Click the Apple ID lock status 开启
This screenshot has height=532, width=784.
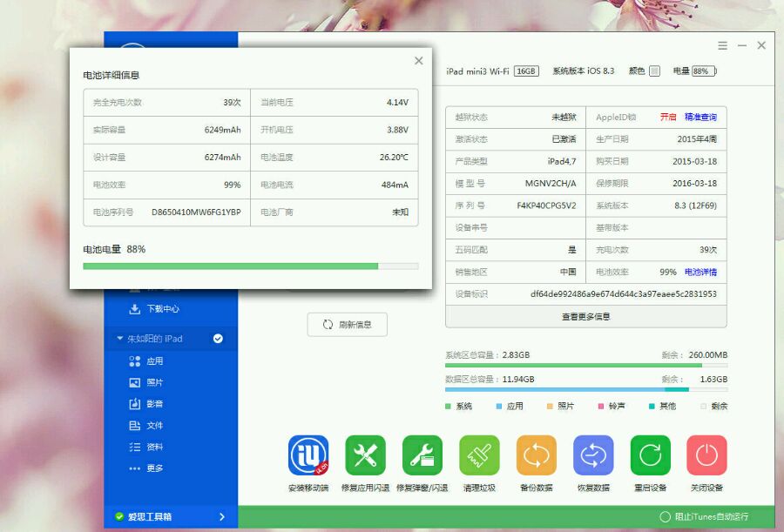click(668, 117)
